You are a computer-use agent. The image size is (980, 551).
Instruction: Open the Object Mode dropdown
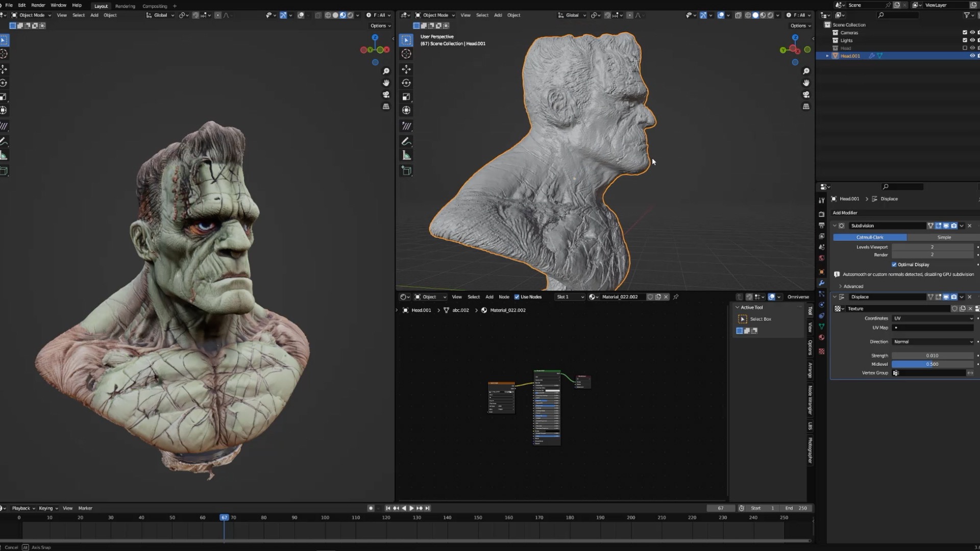[32, 15]
